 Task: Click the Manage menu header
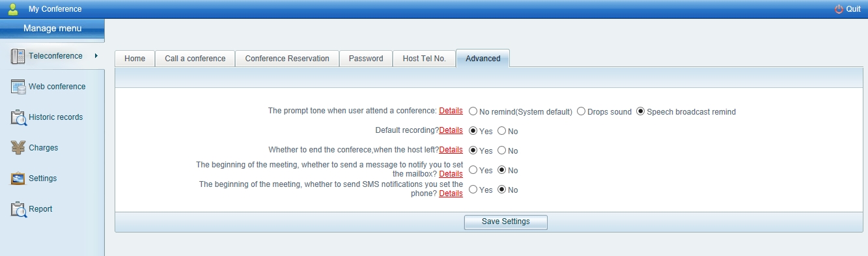(52, 29)
